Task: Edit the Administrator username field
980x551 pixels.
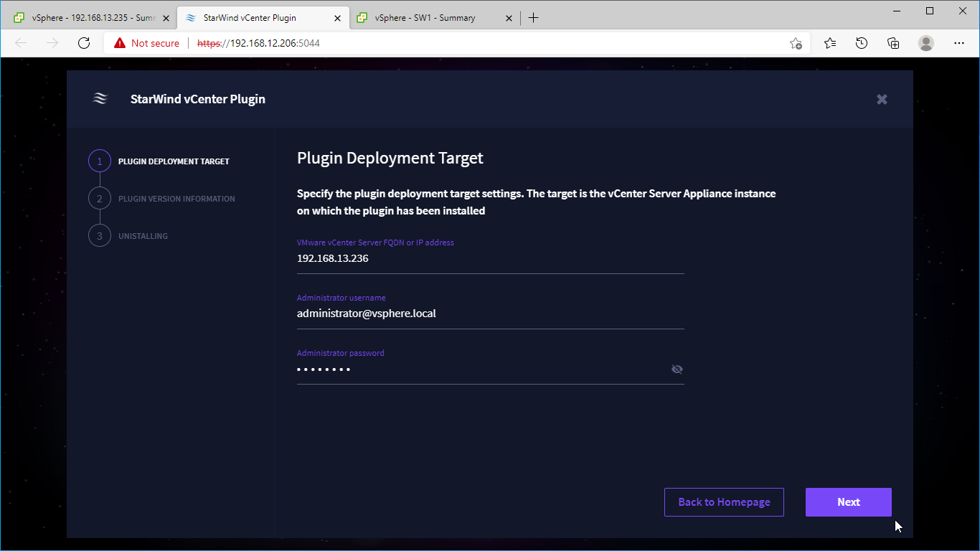Action: pyautogui.click(x=490, y=314)
